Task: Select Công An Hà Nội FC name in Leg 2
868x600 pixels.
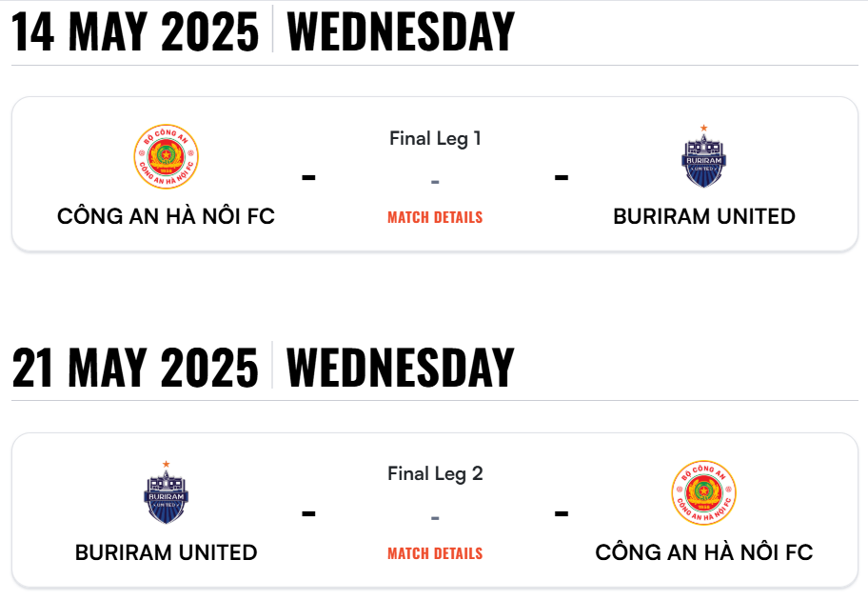Action: pos(704,551)
